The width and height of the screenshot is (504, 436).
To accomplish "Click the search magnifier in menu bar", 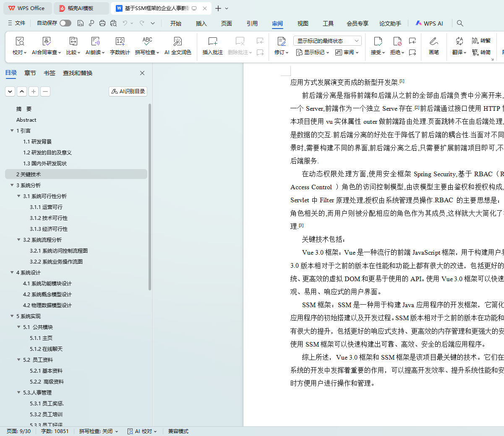I will pos(460,23).
